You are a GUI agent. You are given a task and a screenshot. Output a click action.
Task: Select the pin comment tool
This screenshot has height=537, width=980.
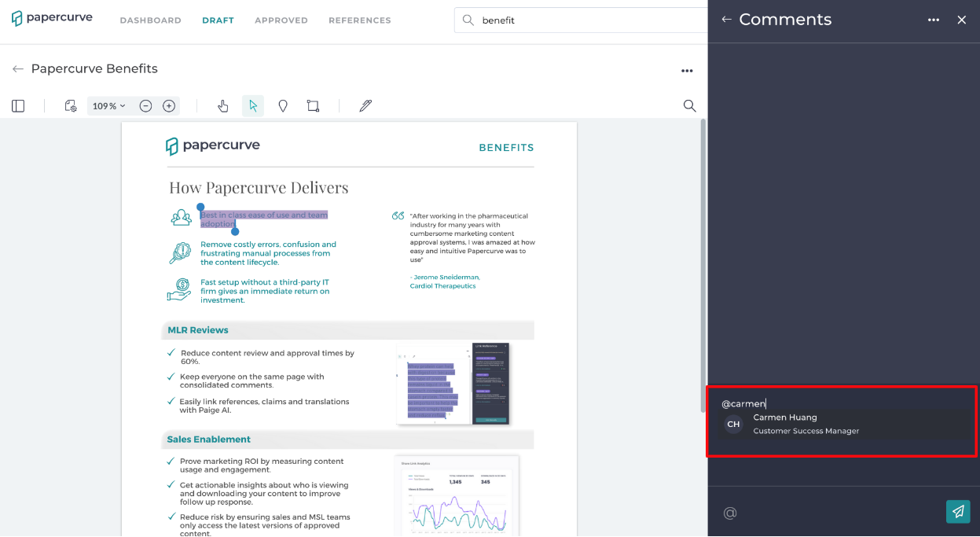[283, 106]
